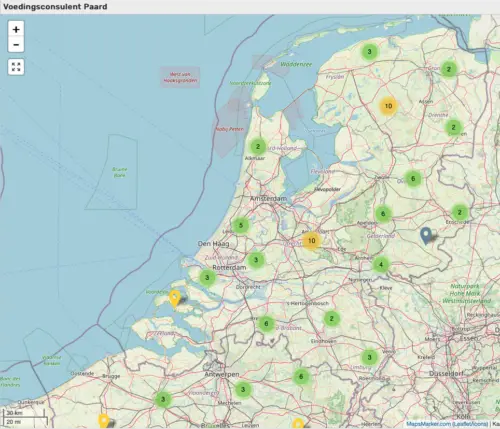Open the cluster of 2 north of Eindhoven
This screenshot has width=500, height=429.
click(332, 318)
